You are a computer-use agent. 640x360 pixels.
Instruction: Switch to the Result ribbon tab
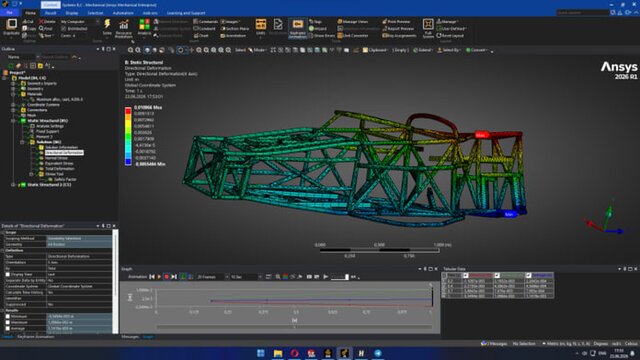[51, 13]
